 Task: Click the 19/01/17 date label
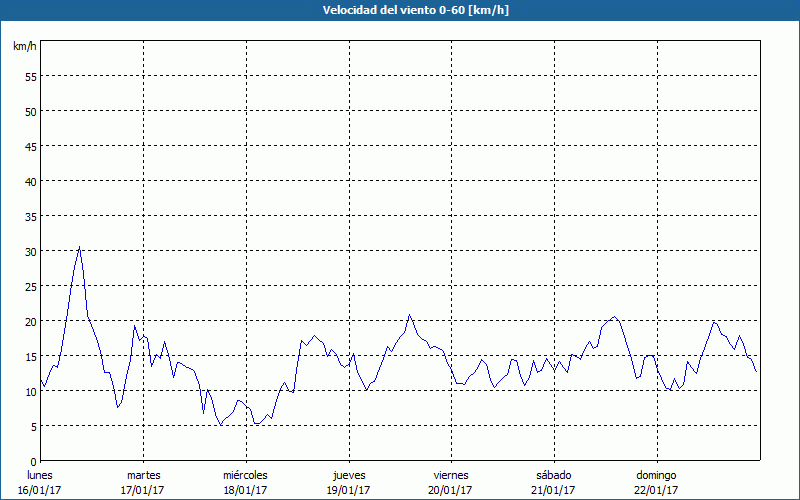pos(348,490)
